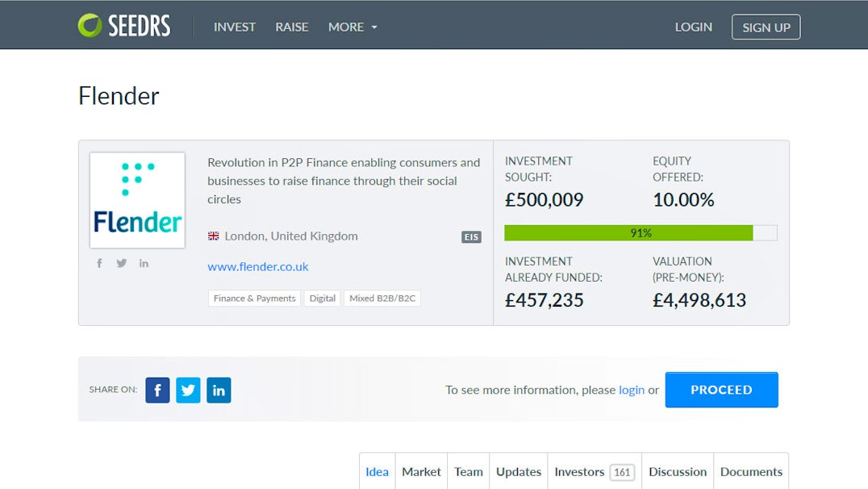Switch to the Discussion tab
The height and width of the screenshot is (489, 868).
[x=678, y=472]
